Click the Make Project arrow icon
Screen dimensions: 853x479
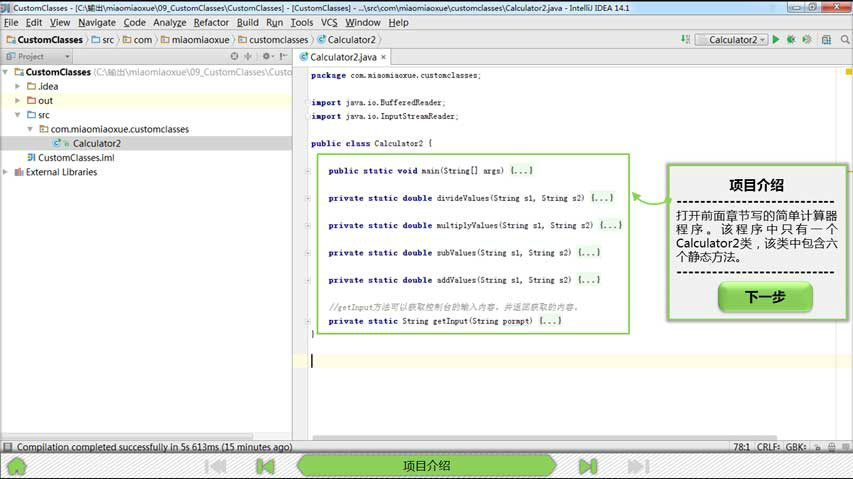[685, 40]
